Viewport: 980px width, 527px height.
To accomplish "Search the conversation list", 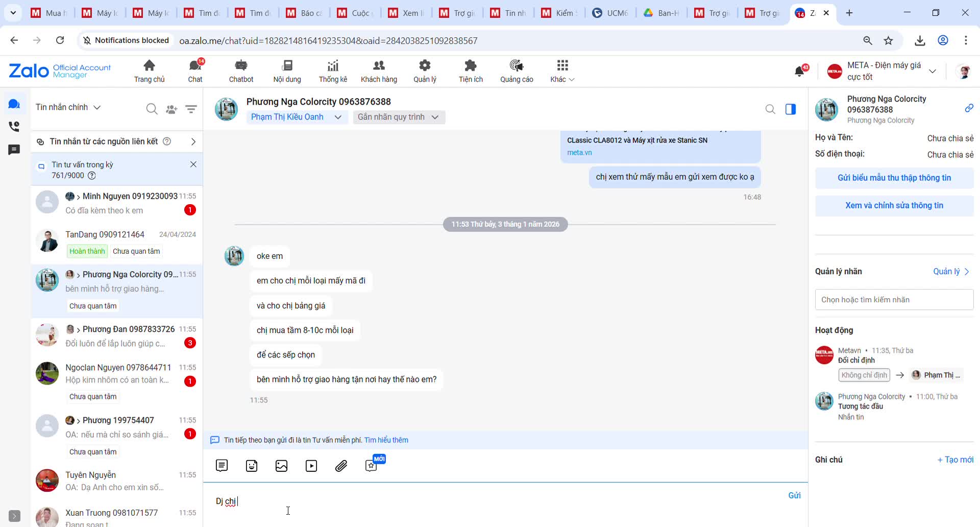I will (x=152, y=109).
